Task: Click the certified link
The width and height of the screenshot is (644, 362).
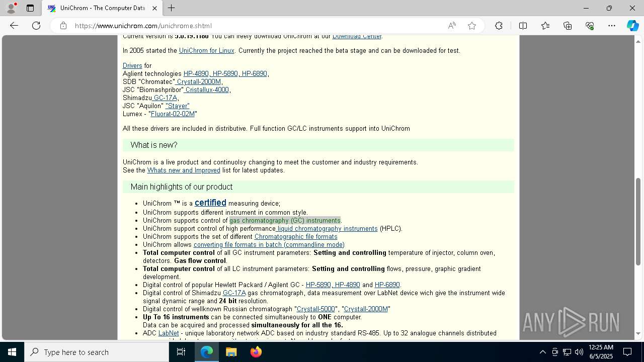Action: [x=210, y=203]
